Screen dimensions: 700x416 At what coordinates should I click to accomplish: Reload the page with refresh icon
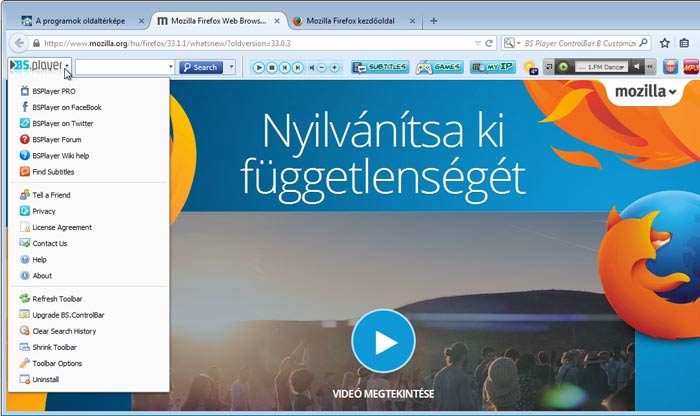coord(489,43)
